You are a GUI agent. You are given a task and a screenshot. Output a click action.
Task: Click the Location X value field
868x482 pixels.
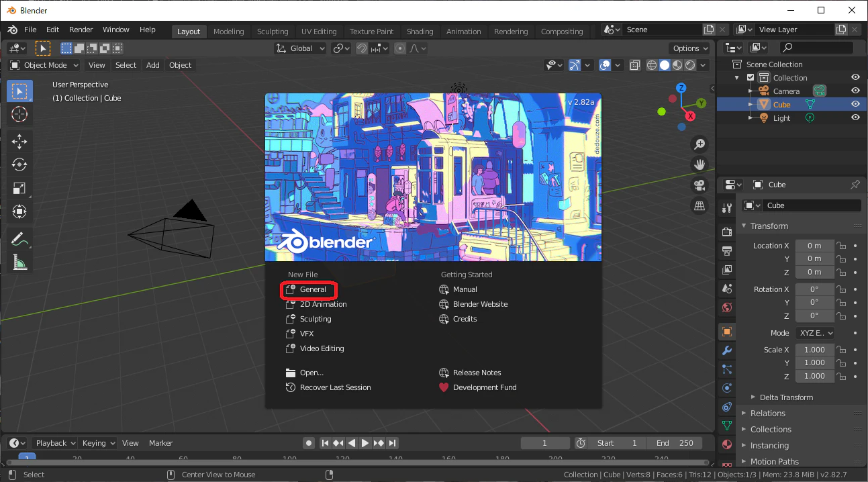pos(815,246)
